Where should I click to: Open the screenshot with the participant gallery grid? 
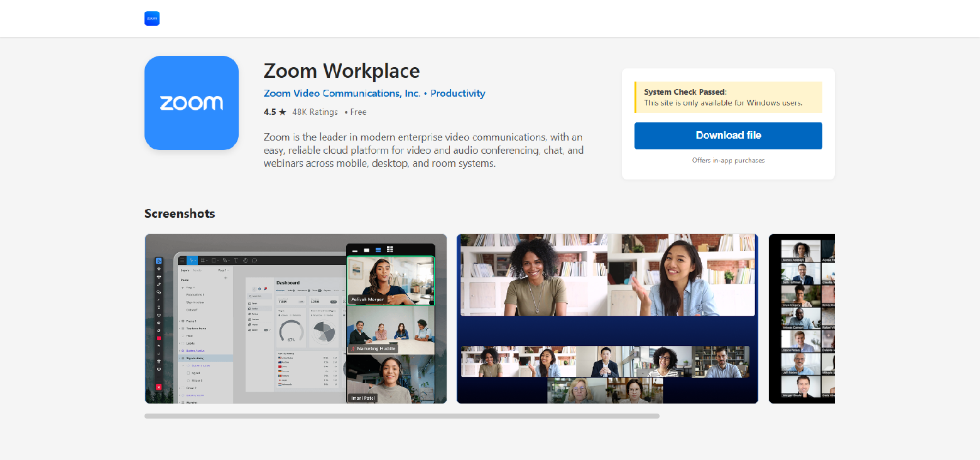[x=802, y=319]
